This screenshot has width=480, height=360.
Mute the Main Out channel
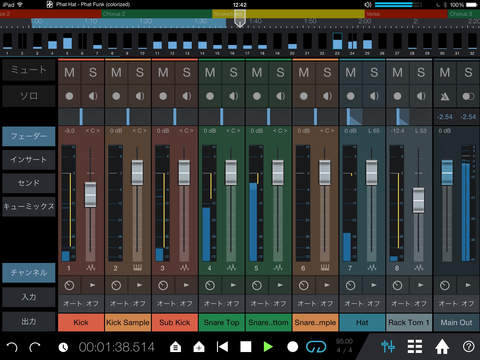[x=445, y=72]
